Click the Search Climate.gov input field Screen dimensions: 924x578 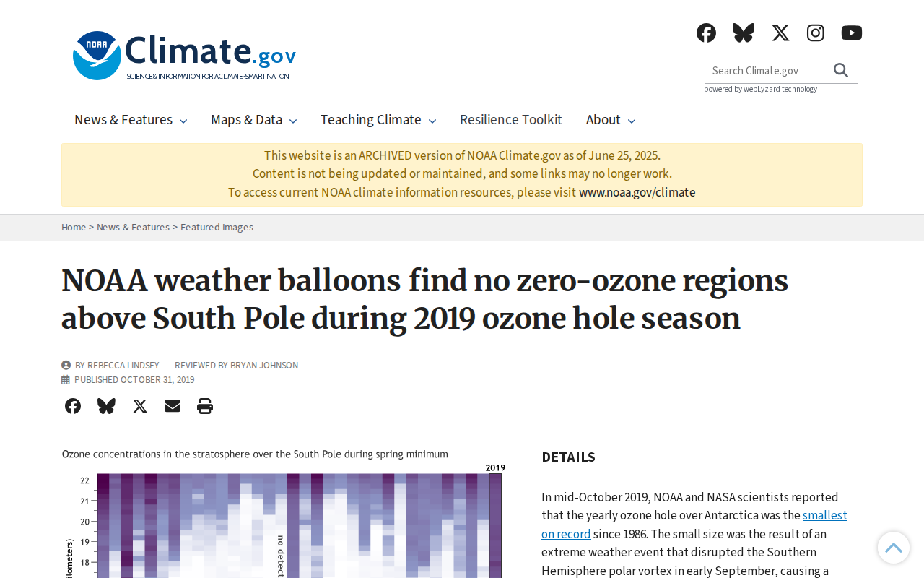[x=767, y=71]
